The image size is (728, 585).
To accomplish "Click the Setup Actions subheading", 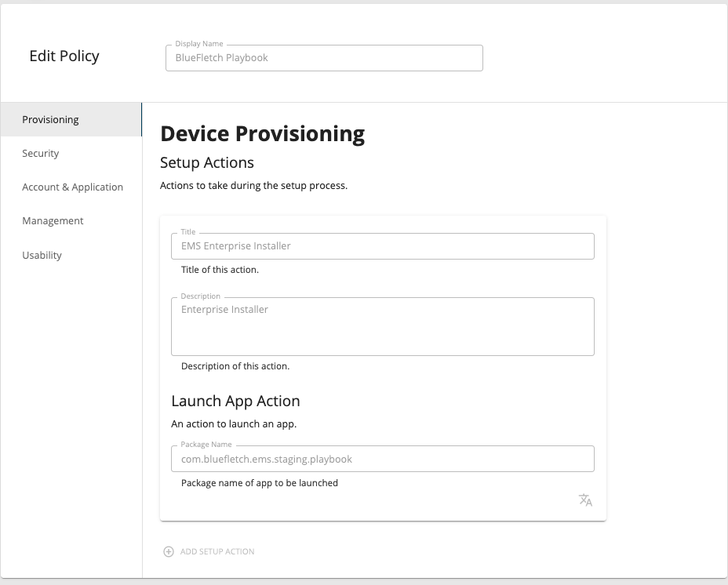I will (x=206, y=162).
